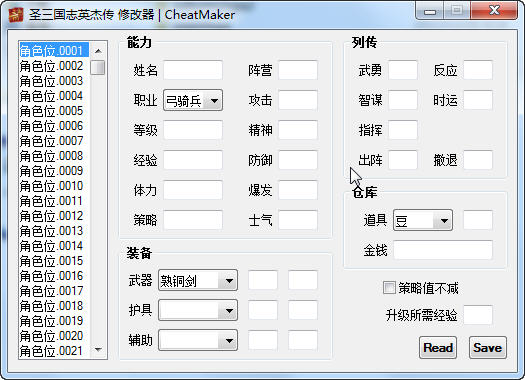Select 角色位.0011 in the list
This screenshot has height=380, width=525.
click(54, 201)
